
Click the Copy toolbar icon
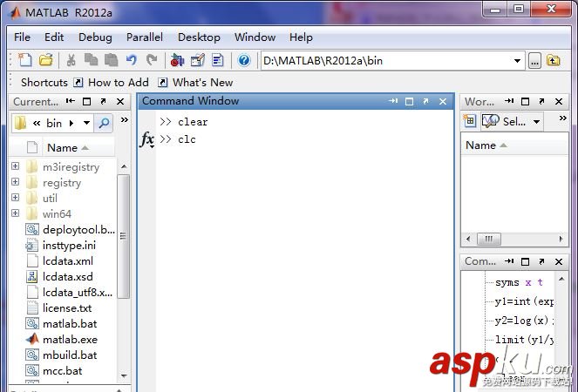(91, 60)
